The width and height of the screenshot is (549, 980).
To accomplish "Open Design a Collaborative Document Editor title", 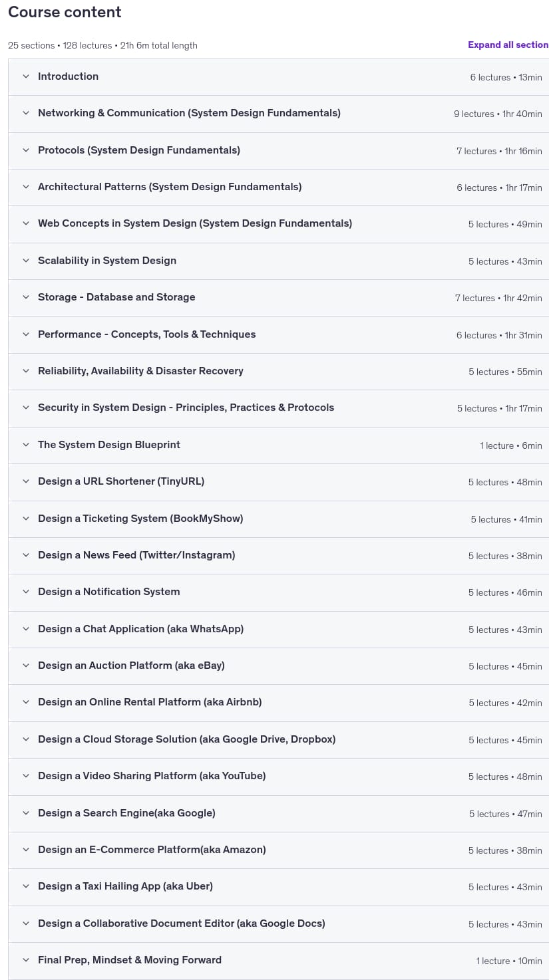I will 182,923.
